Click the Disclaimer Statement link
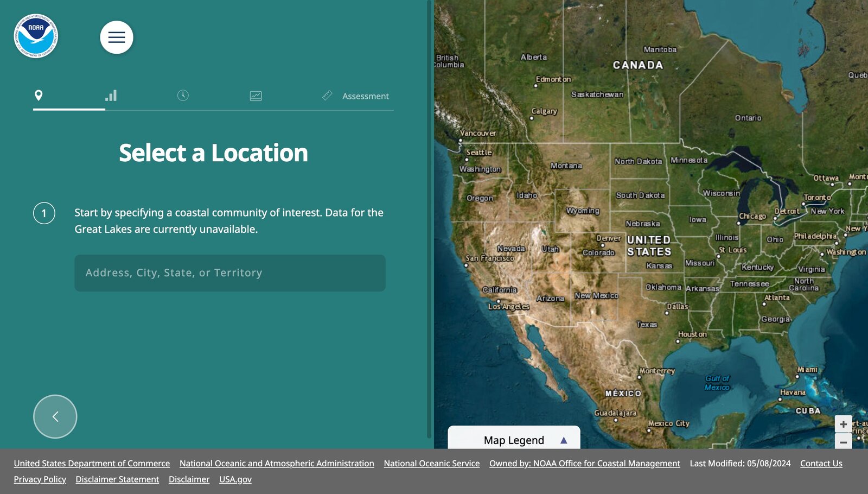 point(117,479)
